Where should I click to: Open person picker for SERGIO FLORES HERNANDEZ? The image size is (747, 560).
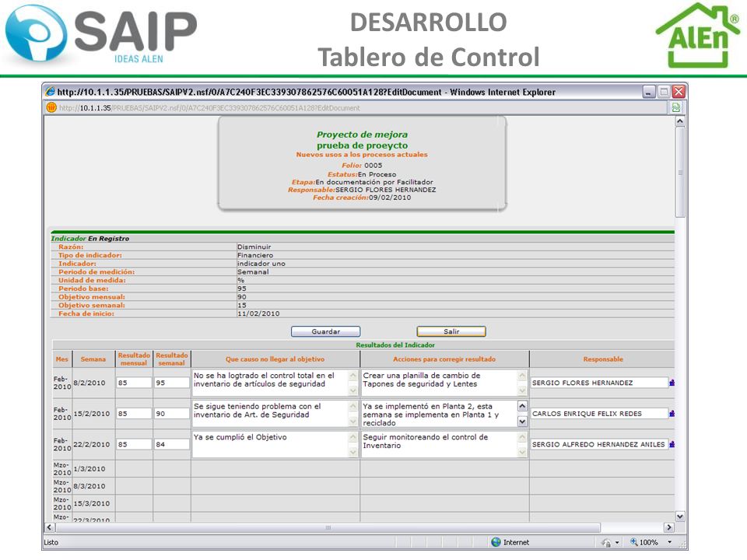click(x=672, y=383)
